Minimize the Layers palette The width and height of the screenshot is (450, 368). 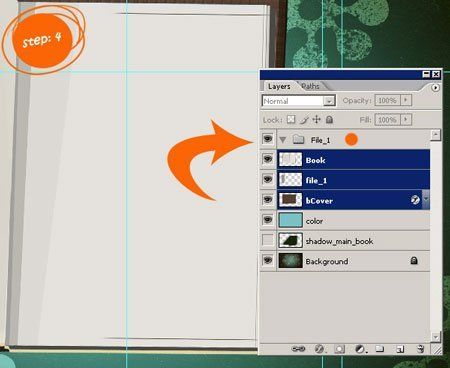tap(426, 74)
